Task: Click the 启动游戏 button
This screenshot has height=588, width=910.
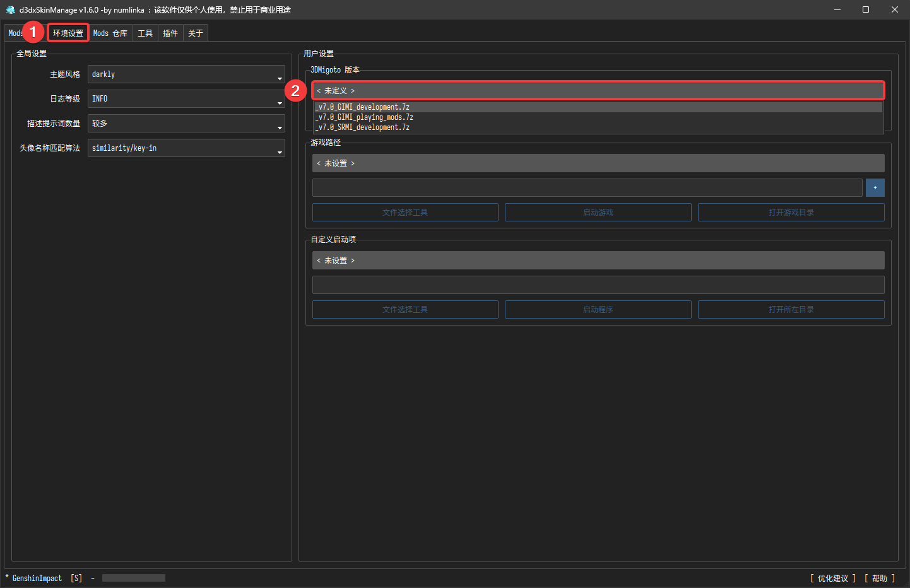Action: pyautogui.click(x=598, y=213)
